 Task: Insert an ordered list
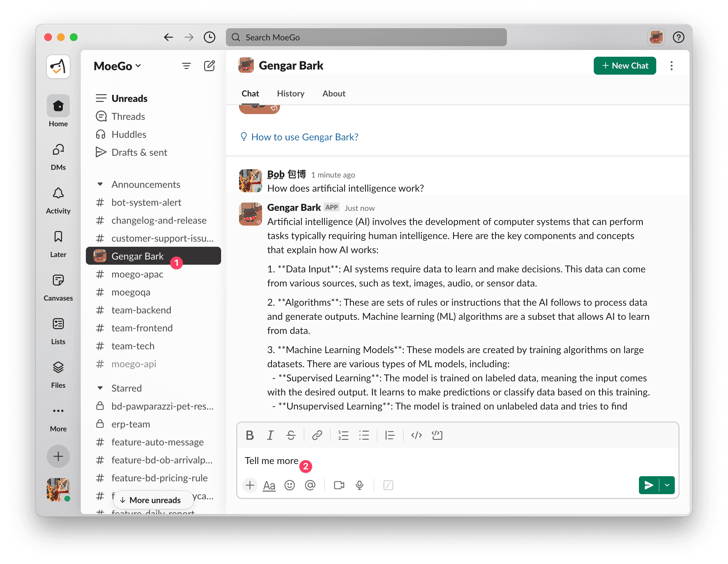pos(343,435)
